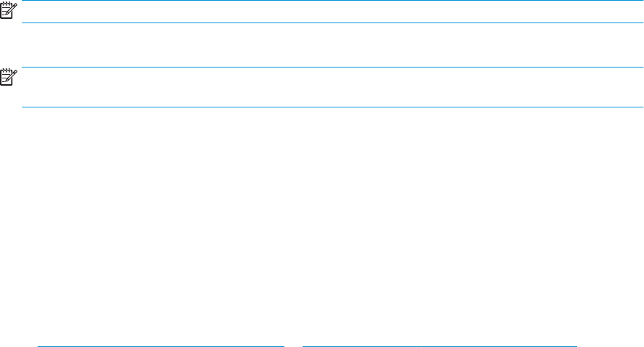Click inside the first empty note box

(x=332, y=12)
